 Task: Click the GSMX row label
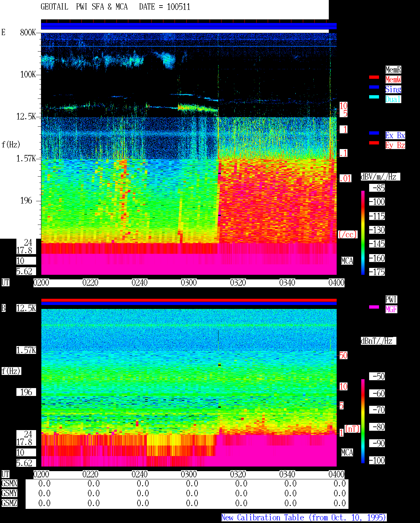point(10,483)
